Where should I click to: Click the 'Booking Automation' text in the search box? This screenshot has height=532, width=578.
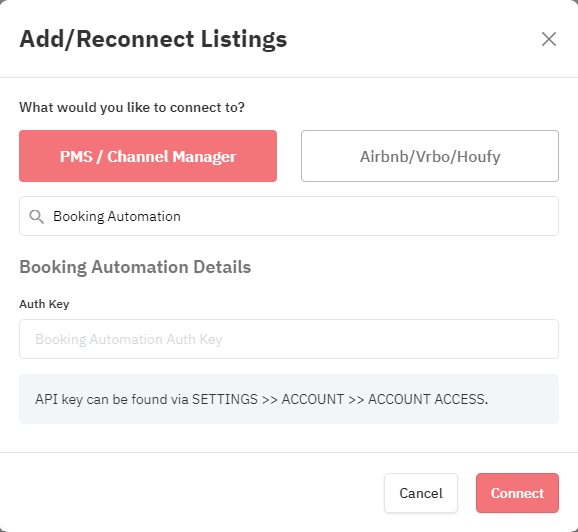pyautogui.click(x=117, y=216)
